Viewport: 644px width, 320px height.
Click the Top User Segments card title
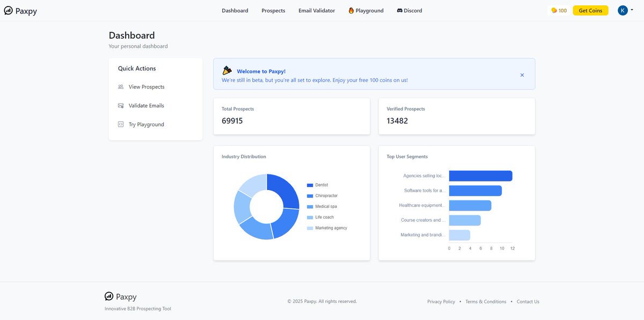(407, 157)
